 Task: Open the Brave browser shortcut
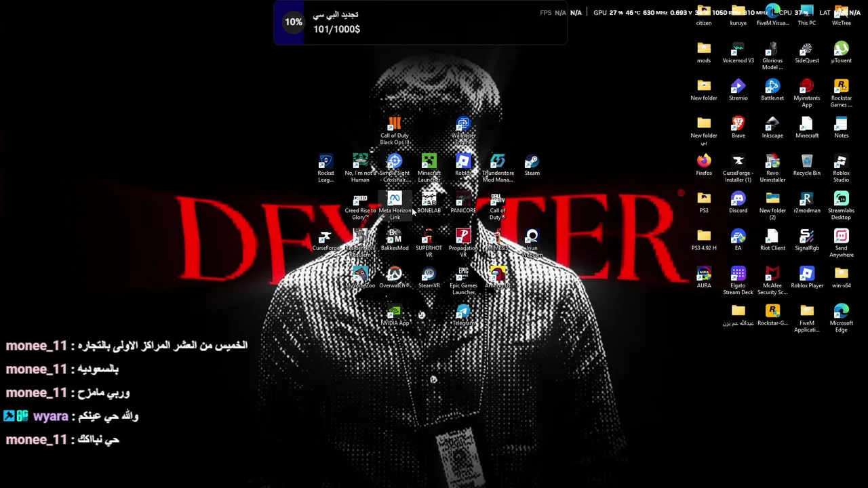[738, 127]
